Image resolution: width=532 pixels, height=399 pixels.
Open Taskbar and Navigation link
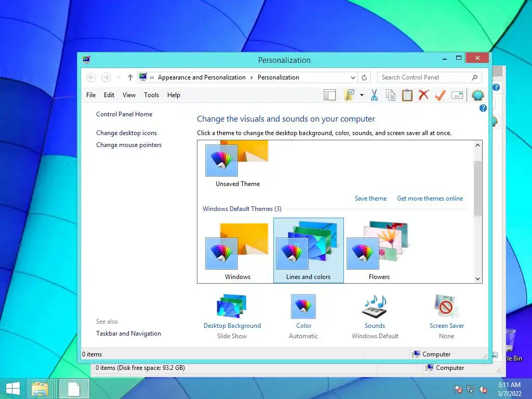(129, 334)
